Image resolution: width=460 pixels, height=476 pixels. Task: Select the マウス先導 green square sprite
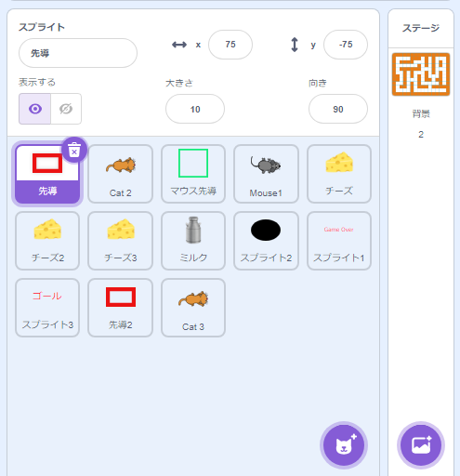pyautogui.click(x=193, y=174)
